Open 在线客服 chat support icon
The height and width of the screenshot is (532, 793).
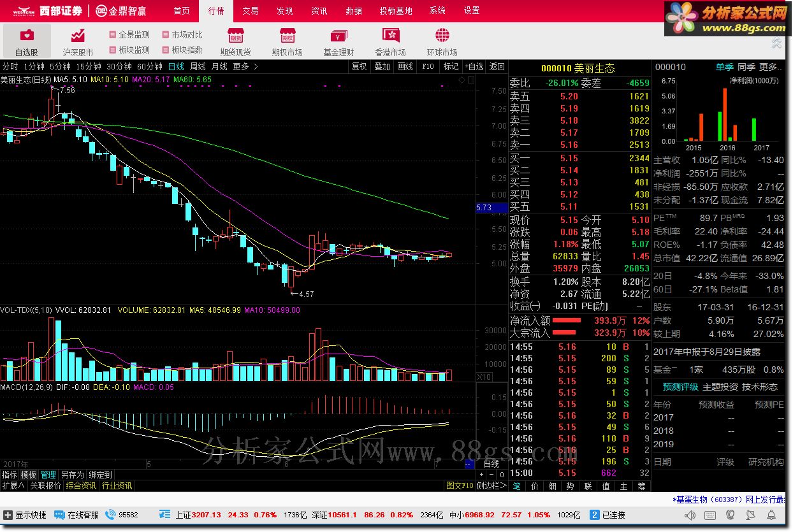tap(59, 515)
